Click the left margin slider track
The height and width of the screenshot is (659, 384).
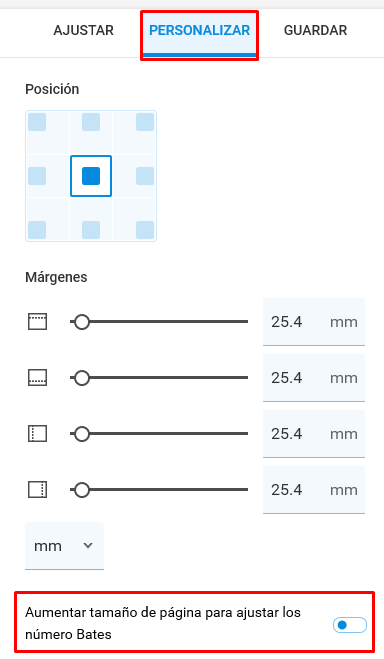[x=159, y=434]
